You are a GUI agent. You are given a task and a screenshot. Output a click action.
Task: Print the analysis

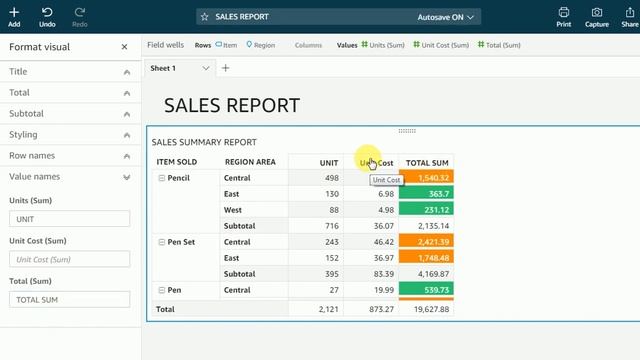point(564,17)
